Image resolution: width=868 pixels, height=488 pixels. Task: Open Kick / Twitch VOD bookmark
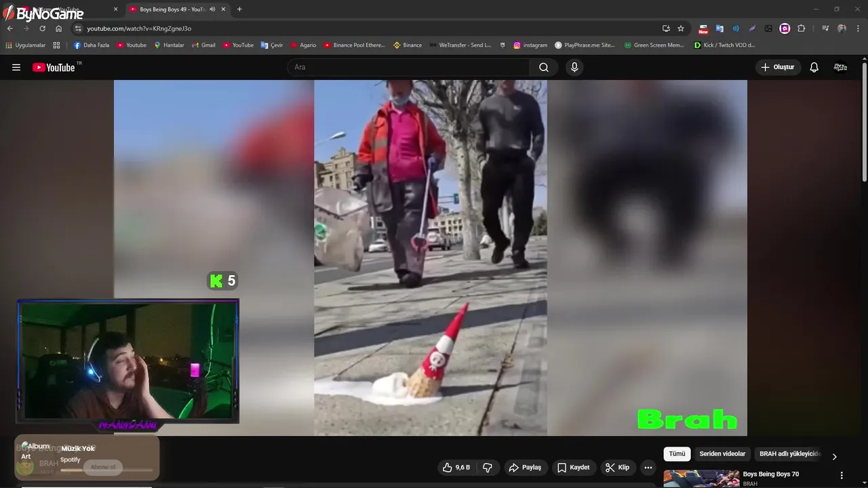(724, 45)
